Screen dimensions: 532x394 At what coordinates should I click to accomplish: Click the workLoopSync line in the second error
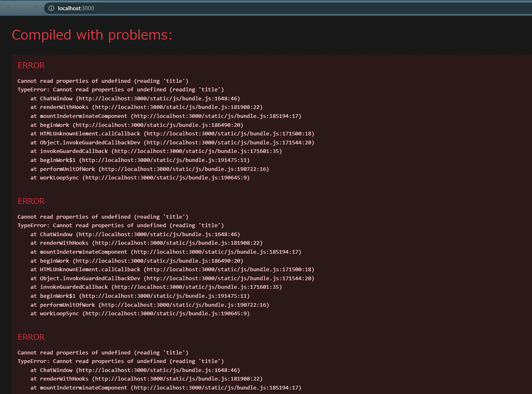point(140,313)
